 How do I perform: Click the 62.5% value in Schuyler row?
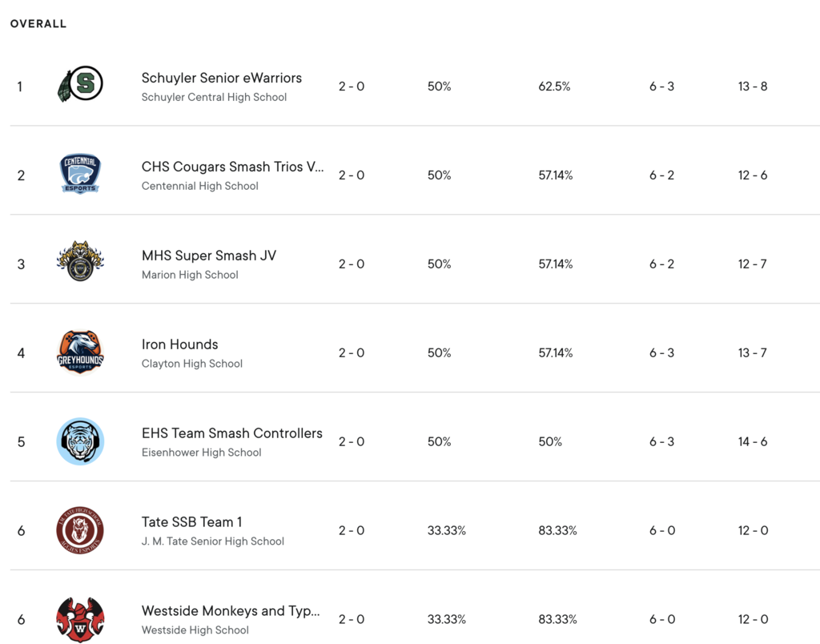[x=554, y=87]
